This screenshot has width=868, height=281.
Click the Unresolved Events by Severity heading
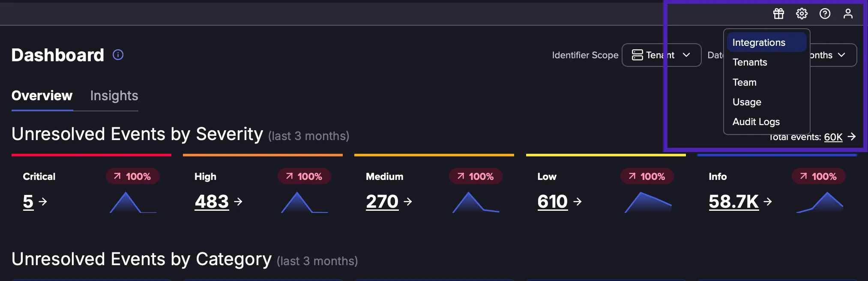tap(137, 134)
